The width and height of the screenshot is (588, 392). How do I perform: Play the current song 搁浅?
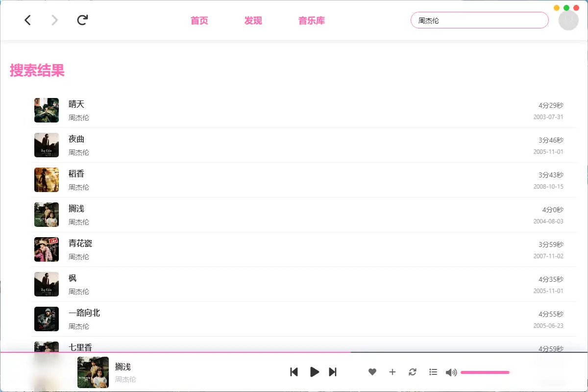pyautogui.click(x=315, y=372)
